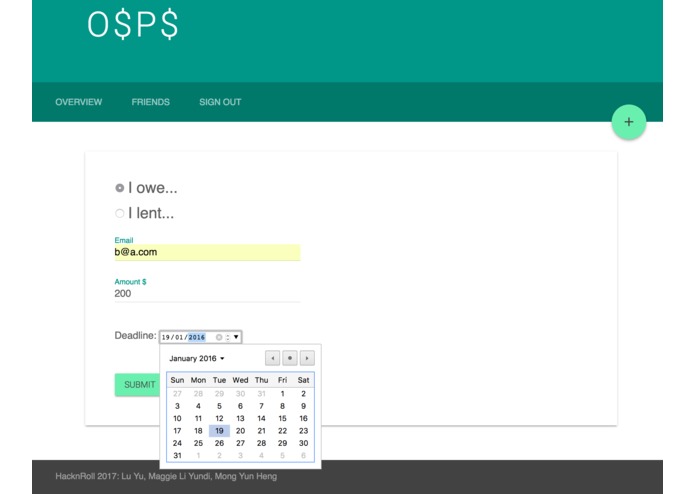The image size is (695, 494).
Task: Choose January 13 in the calendar
Action: tap(240, 418)
